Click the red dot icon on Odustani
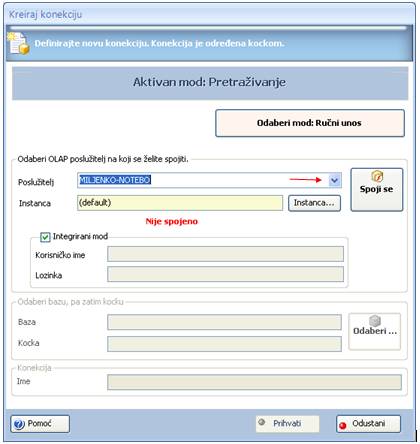Image resolution: width=420 pixels, height=444 pixels. coord(343,425)
